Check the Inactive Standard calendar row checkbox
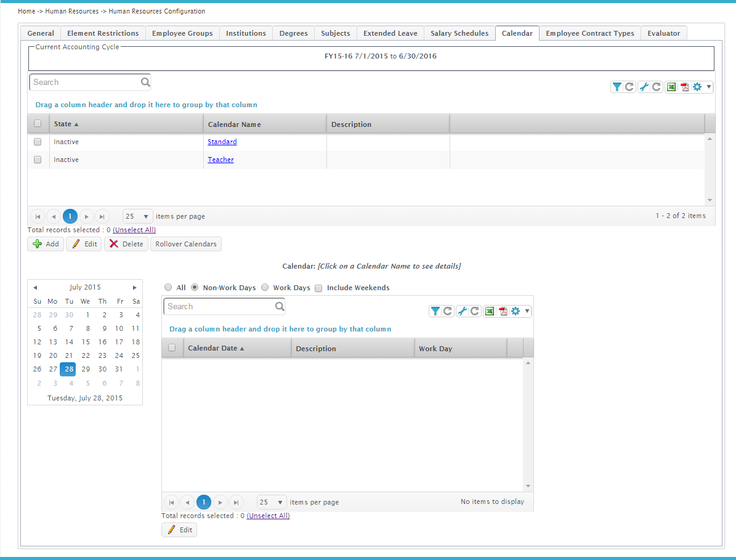The height and width of the screenshot is (560, 736). click(x=38, y=142)
